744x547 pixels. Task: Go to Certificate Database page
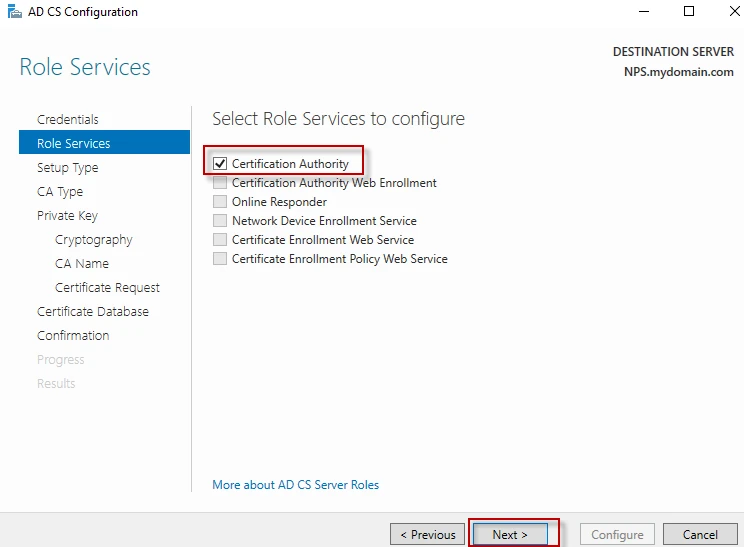(93, 312)
